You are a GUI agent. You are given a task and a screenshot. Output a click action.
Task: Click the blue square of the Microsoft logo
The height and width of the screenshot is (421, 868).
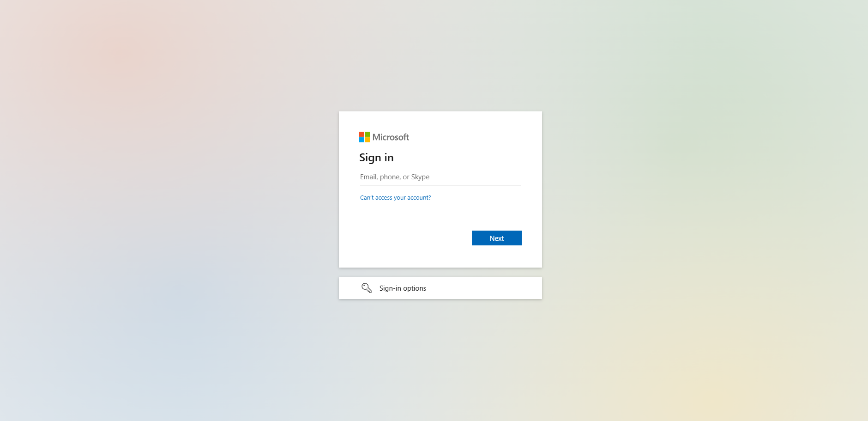362,140
